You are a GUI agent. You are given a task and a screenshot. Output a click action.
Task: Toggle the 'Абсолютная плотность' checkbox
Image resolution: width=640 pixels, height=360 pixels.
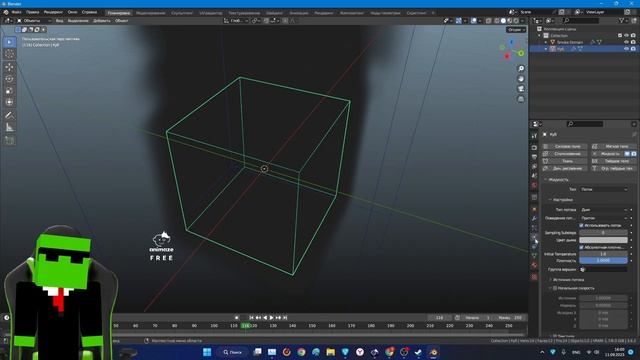point(582,247)
